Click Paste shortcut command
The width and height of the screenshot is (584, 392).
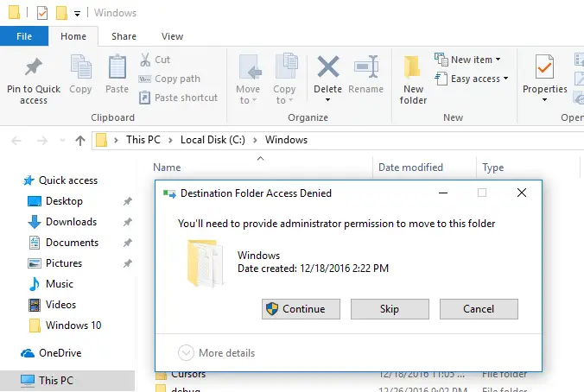178,98
